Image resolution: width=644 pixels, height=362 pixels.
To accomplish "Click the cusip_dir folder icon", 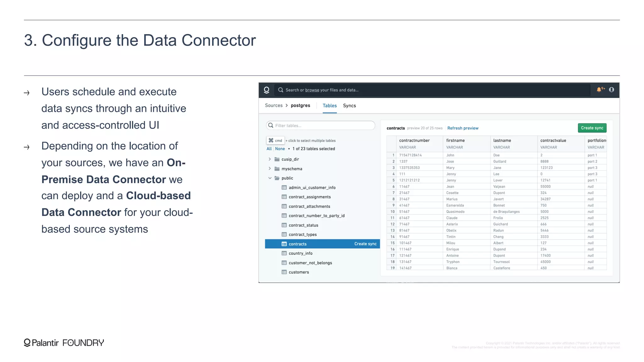I will pos(277,159).
